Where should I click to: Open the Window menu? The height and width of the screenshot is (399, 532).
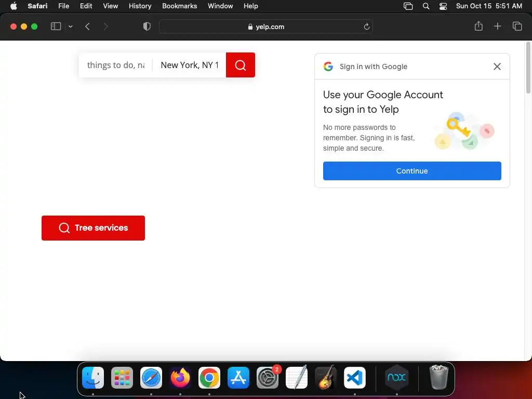[220, 6]
